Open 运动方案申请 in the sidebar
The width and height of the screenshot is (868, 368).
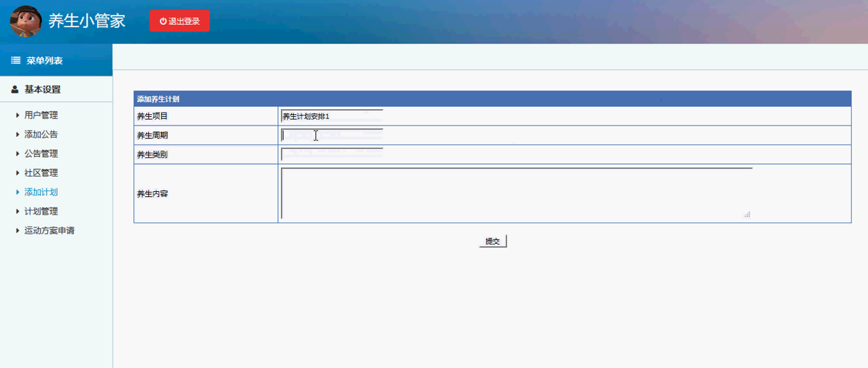click(49, 230)
